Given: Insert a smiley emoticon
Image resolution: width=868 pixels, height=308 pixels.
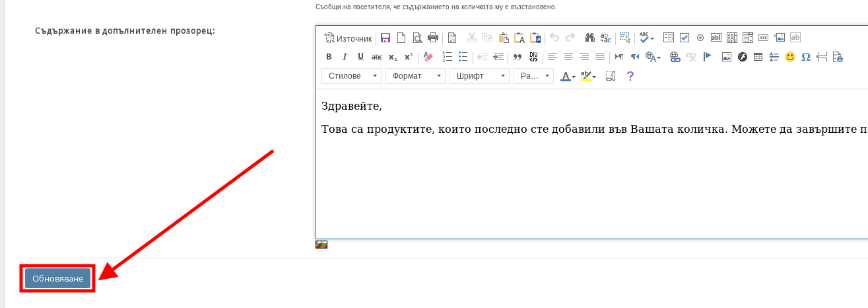Looking at the screenshot, I should [790, 57].
